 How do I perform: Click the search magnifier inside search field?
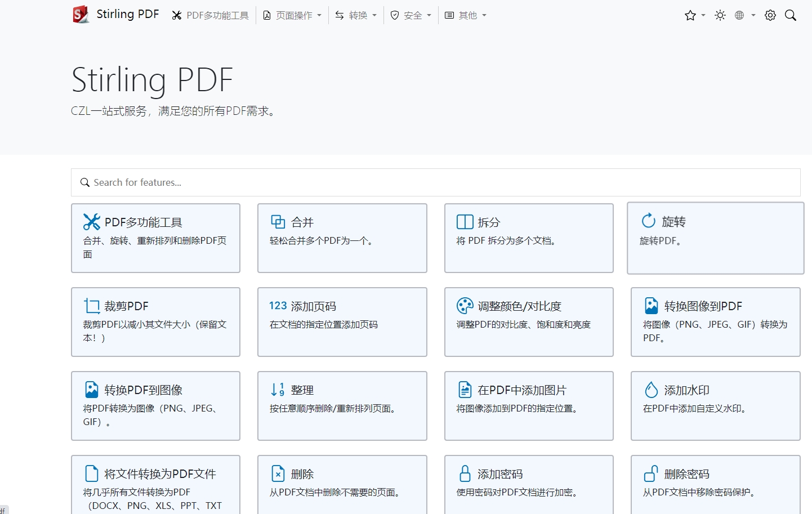coord(85,182)
